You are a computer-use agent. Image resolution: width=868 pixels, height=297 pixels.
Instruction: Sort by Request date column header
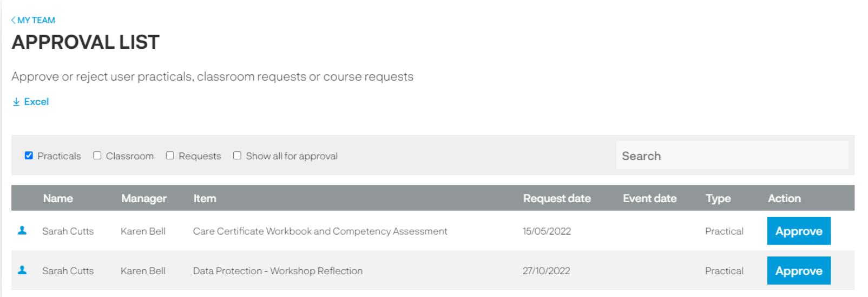(x=557, y=198)
